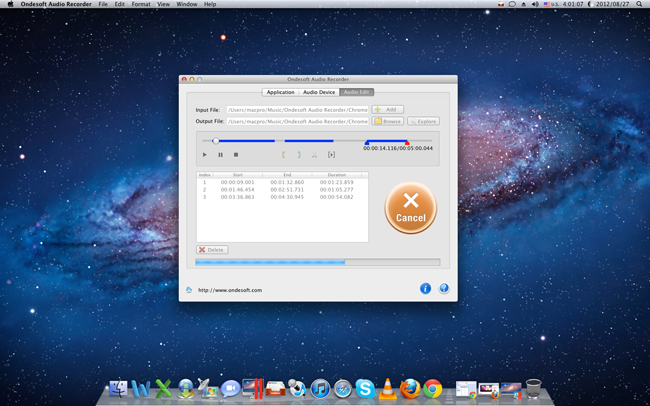Click the 00:00:14.116/00:05:00.044 time readout
The height and width of the screenshot is (406, 650).
[398, 148]
